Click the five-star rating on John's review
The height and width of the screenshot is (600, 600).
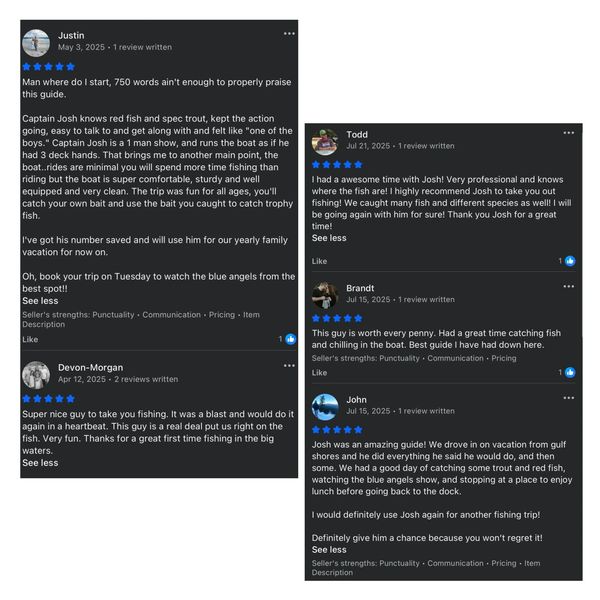pos(337,430)
